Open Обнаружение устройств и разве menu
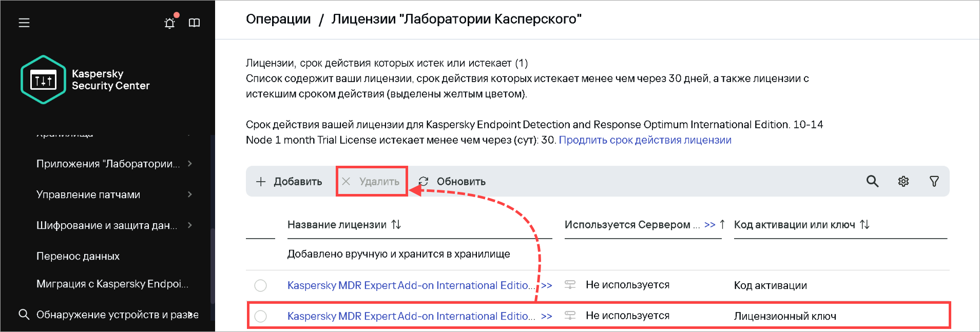 118,315
